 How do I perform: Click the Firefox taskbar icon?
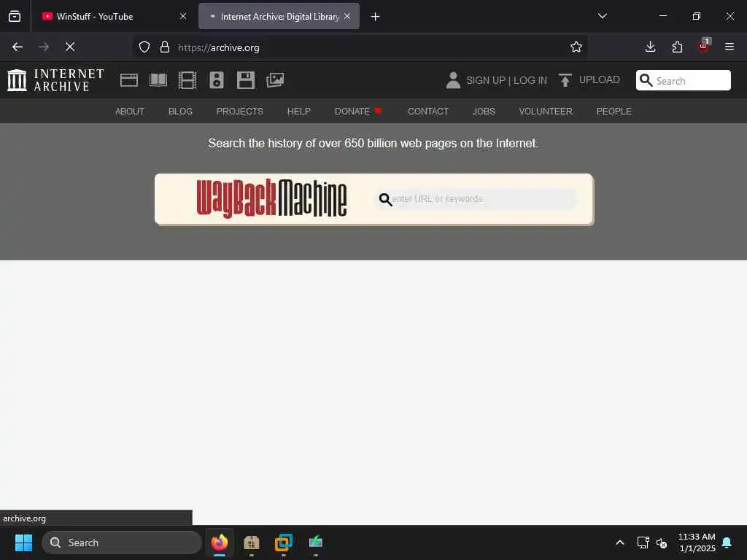click(x=220, y=542)
